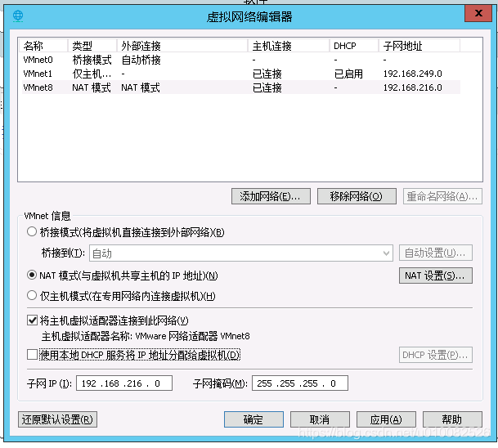Open NAT 设置(S)... dialog
Viewport: 498px width, 448px height.
(435, 276)
